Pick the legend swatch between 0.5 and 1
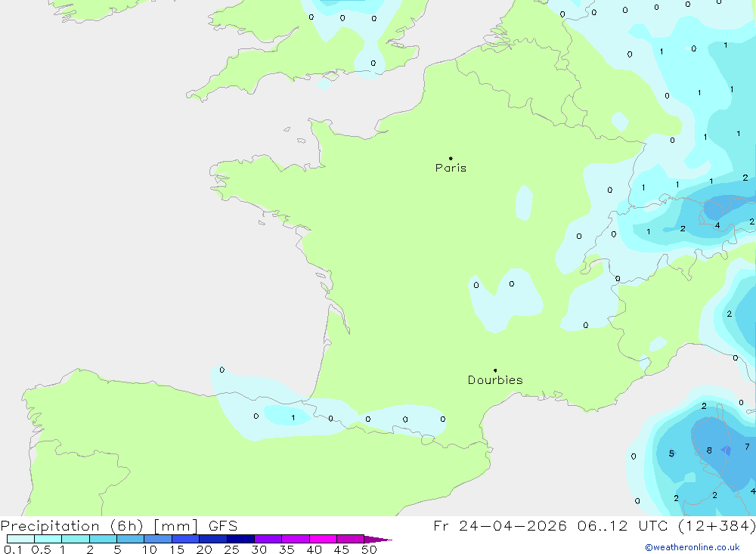The image size is (756, 554). tap(48, 539)
